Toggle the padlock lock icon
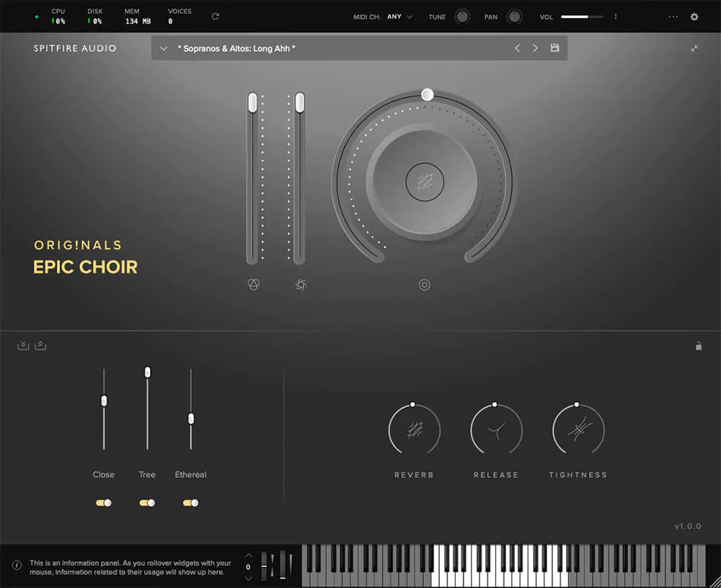721x588 pixels. click(699, 346)
